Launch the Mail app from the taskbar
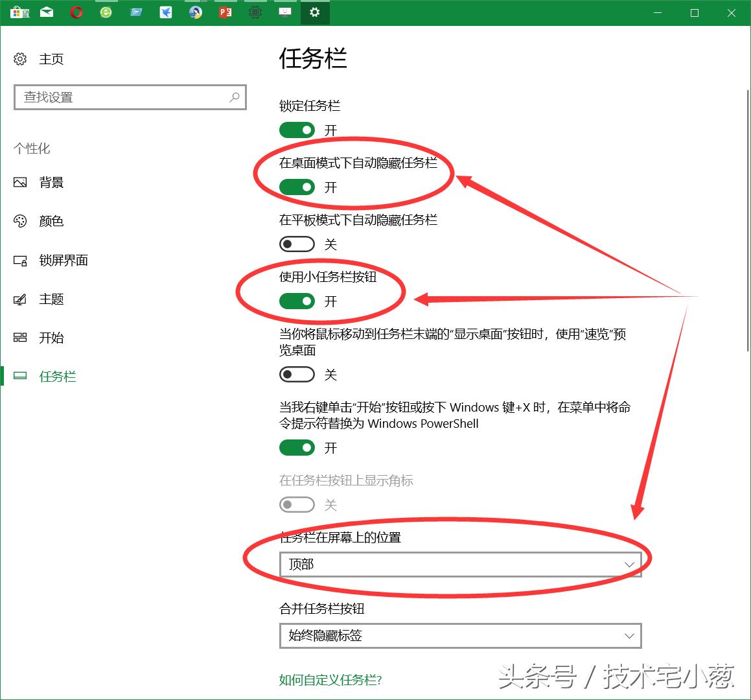This screenshot has width=751, height=700. (46, 12)
